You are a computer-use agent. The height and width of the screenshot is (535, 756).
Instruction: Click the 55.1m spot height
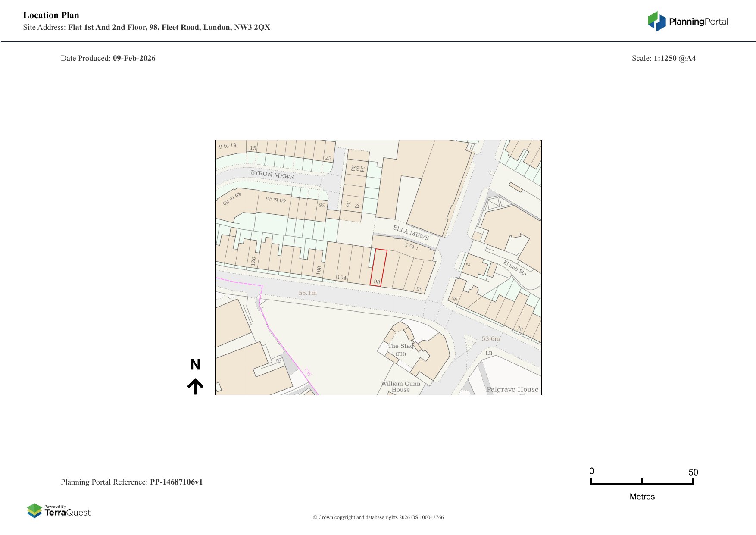(x=308, y=293)
